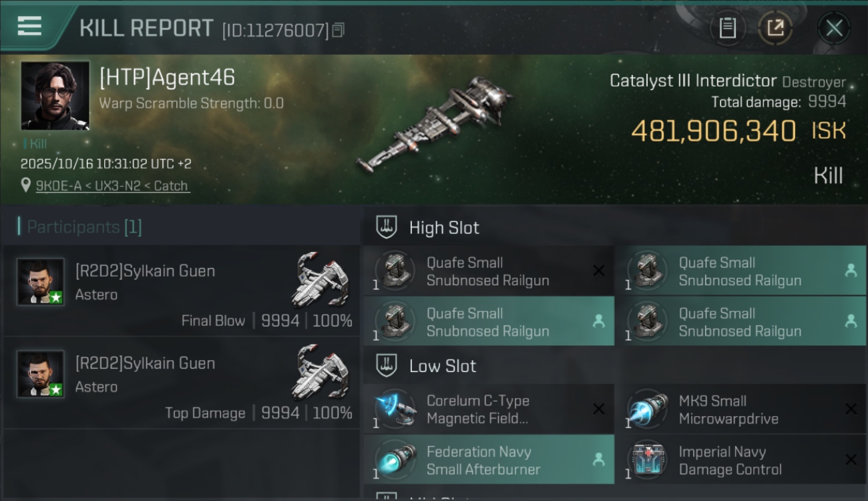Image resolution: width=868 pixels, height=501 pixels.
Task: Click the Low Slot section icon
Action: (x=387, y=365)
